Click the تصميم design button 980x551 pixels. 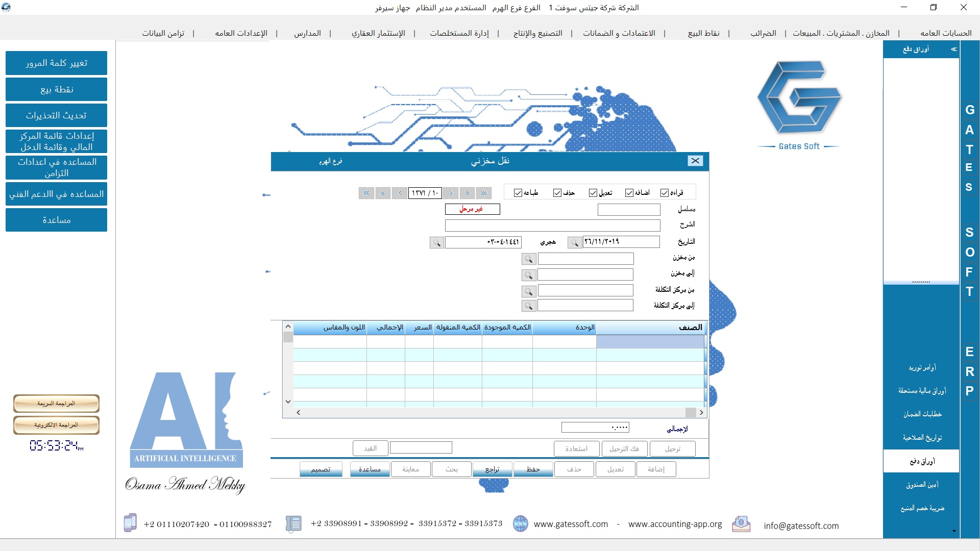[321, 469]
